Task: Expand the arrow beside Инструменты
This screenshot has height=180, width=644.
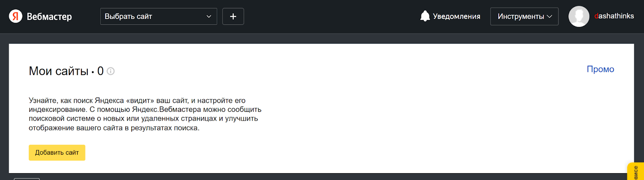Action: pyautogui.click(x=549, y=17)
